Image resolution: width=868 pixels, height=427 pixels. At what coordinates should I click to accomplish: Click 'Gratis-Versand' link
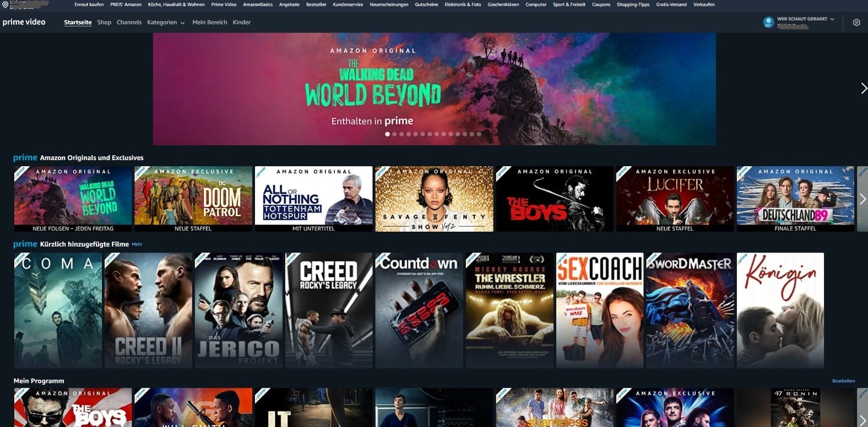(x=671, y=4)
